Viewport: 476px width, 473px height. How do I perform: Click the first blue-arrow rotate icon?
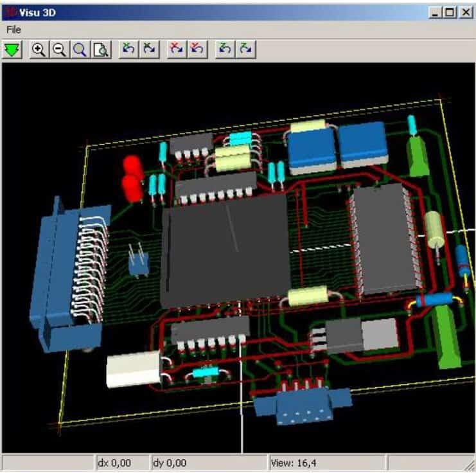129,49
